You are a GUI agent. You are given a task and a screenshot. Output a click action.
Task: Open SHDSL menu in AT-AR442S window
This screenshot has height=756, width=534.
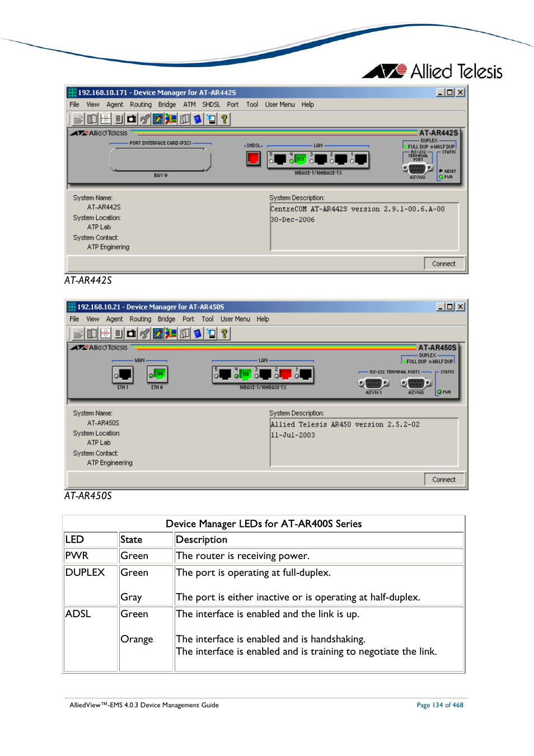coord(211,105)
